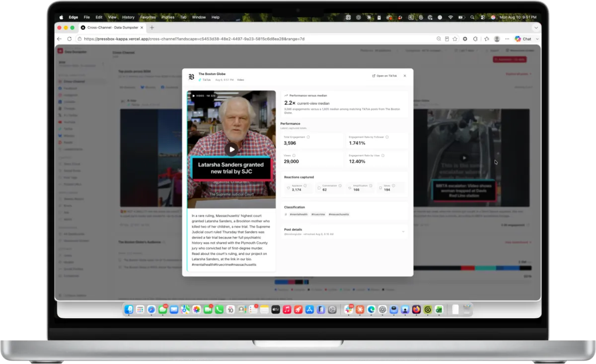Click the Engagement Rate by View info icon
The image size is (596, 364).
pos(383,155)
